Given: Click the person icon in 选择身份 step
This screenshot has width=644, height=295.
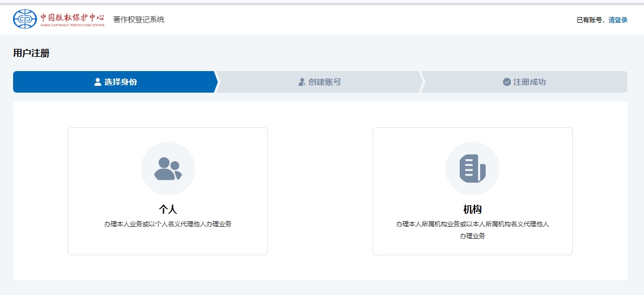Looking at the screenshot, I should click(98, 82).
